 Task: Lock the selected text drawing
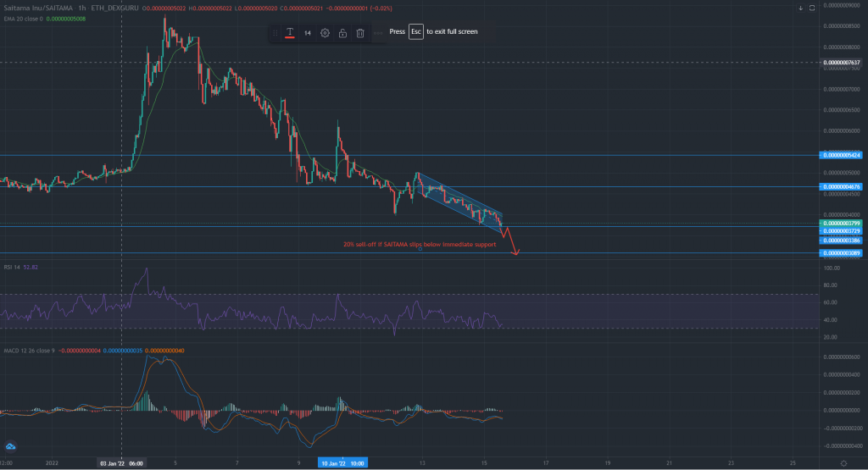[x=342, y=33]
